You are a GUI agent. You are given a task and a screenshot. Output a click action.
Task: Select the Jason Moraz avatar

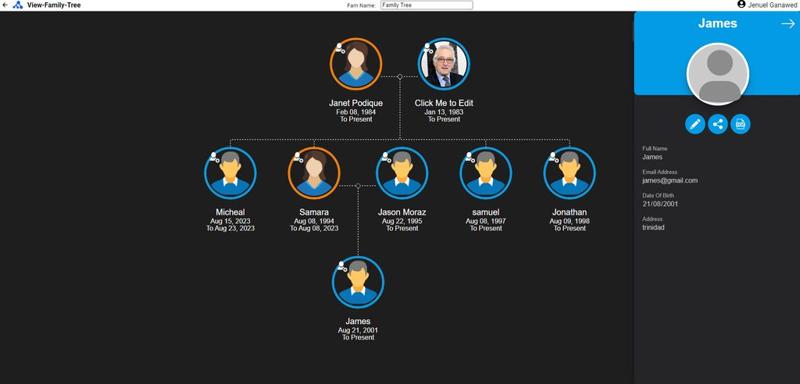[x=402, y=173]
